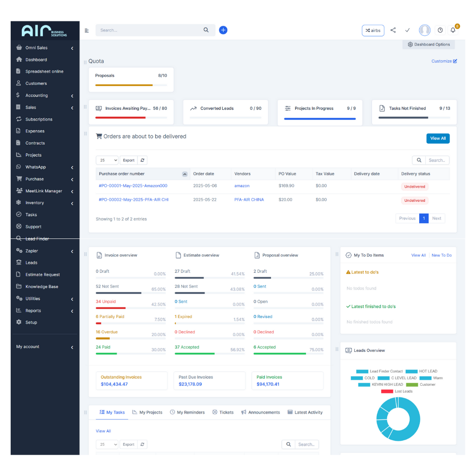This screenshot has width=476, height=476.
Task: Switch to the My Projects tab
Action: click(x=147, y=412)
